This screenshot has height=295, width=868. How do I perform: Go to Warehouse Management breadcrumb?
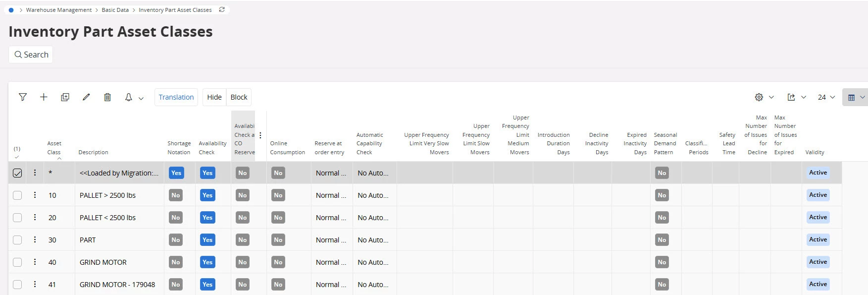59,10
